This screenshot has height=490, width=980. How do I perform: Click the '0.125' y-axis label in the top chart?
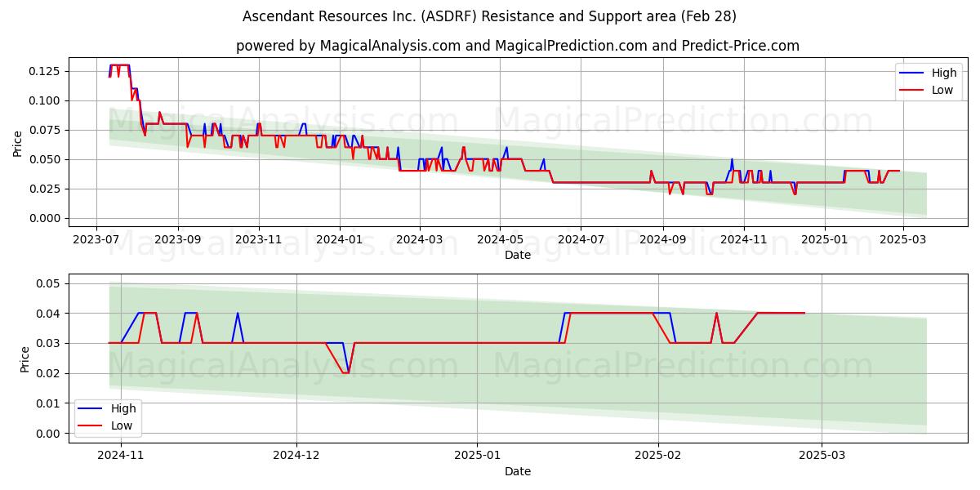[45, 71]
